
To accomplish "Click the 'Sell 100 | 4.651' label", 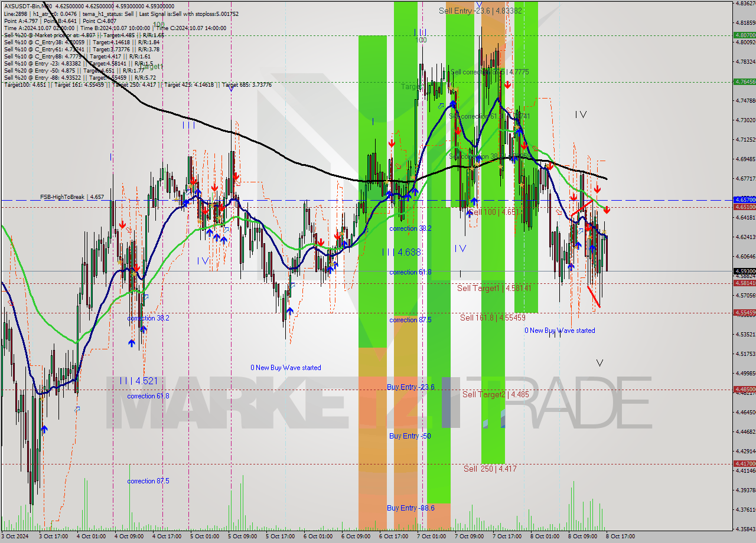I will pyautogui.click(x=494, y=211).
